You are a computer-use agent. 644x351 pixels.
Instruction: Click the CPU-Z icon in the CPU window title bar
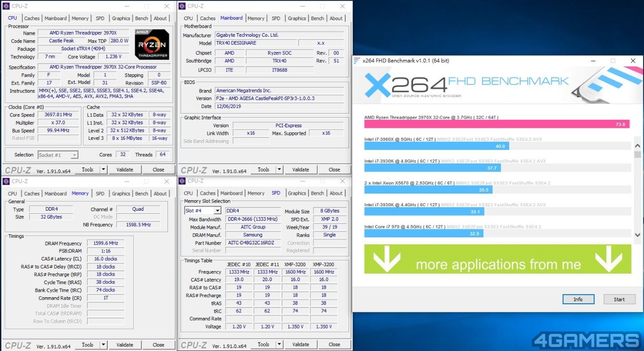tap(6, 6)
